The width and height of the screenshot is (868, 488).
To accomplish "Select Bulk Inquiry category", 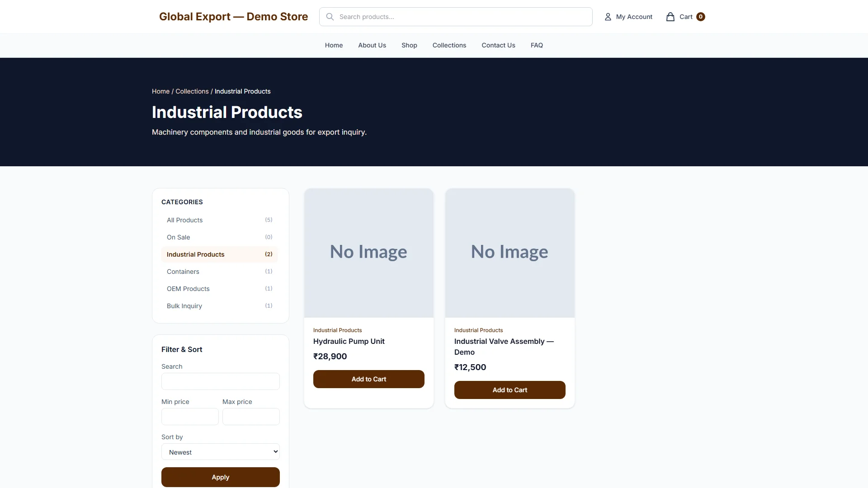I will click(220, 306).
